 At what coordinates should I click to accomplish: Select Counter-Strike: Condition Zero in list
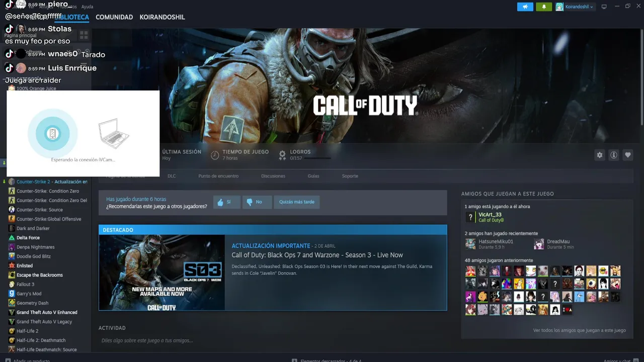[x=49, y=192]
